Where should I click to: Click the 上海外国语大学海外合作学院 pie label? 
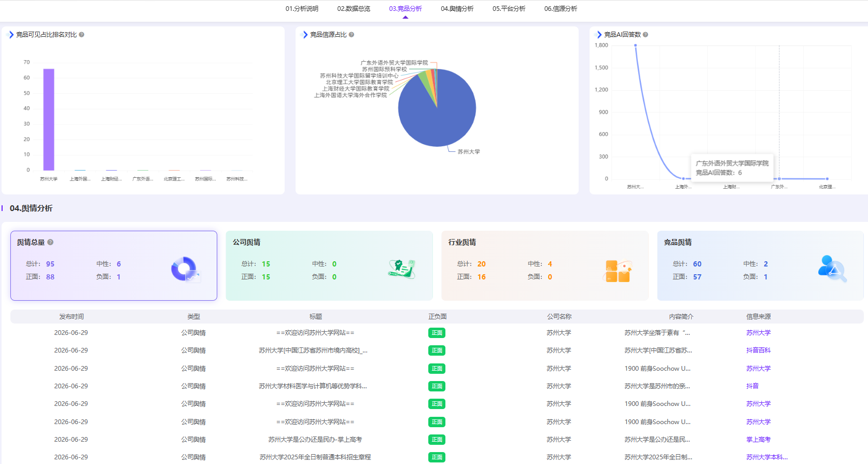pyautogui.click(x=351, y=95)
